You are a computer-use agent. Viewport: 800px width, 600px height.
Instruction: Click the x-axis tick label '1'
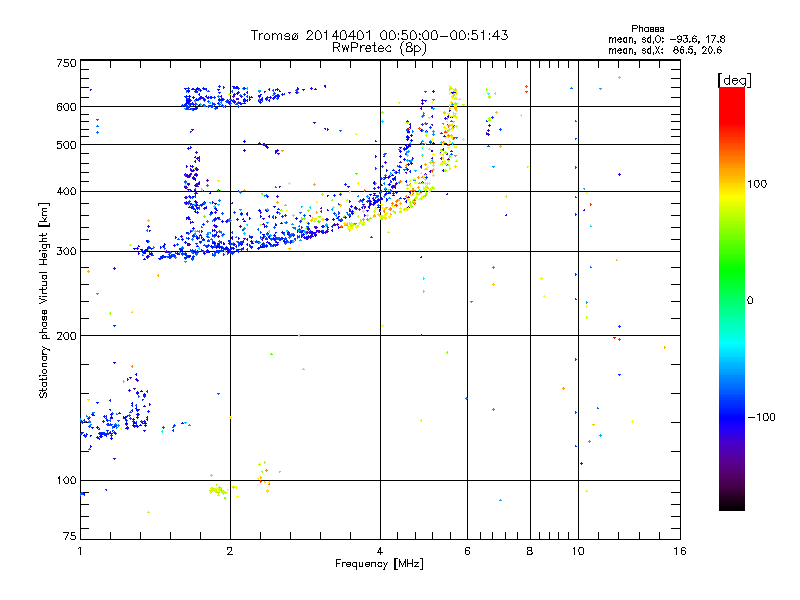coord(80,551)
